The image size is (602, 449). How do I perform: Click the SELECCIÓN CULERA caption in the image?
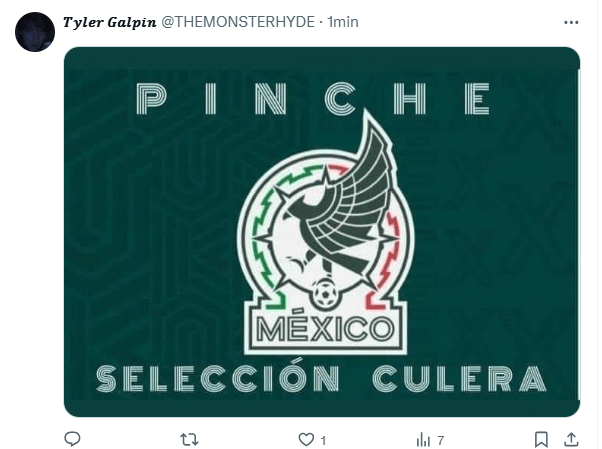[321, 378]
